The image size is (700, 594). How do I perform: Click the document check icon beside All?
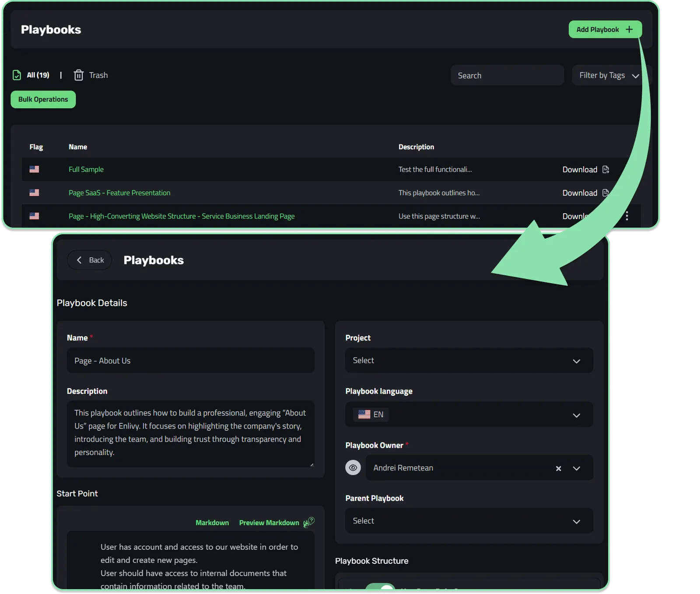pos(17,75)
